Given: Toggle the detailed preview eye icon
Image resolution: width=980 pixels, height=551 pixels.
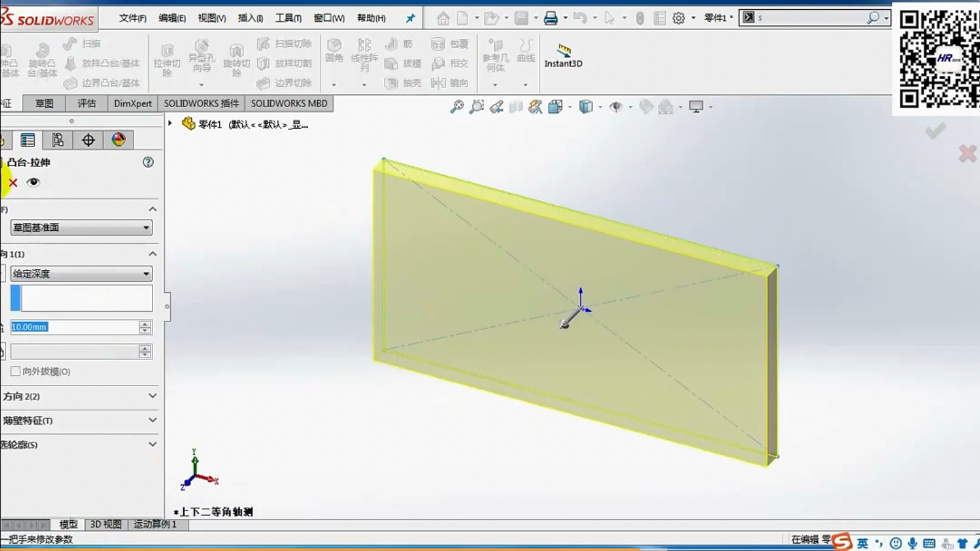Looking at the screenshot, I should coord(34,182).
